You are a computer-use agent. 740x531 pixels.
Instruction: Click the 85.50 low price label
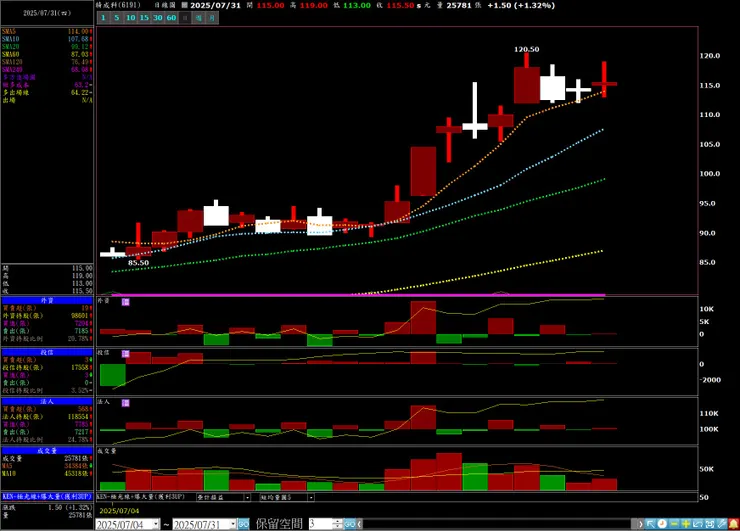coord(138,263)
